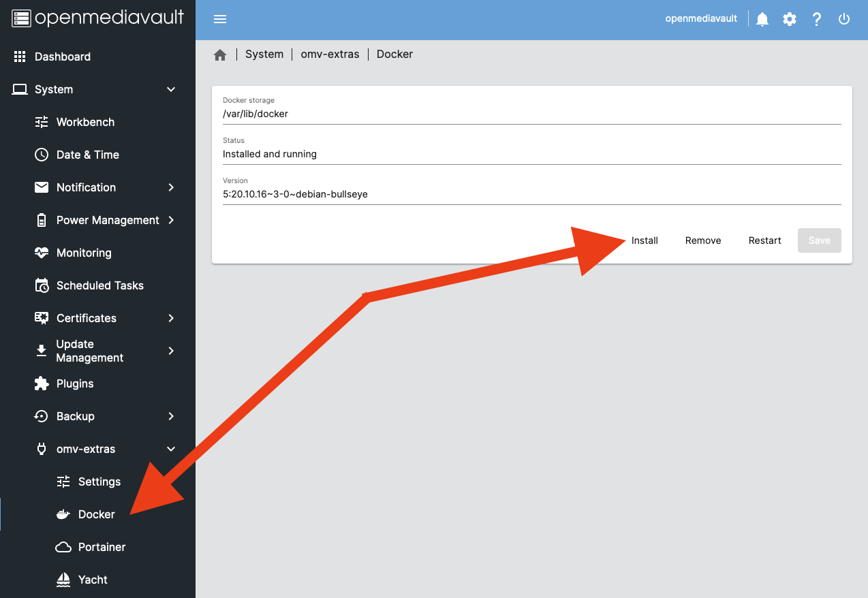868x598 pixels.
Task: Select the Docker entry under omv-extras
Action: click(95, 514)
